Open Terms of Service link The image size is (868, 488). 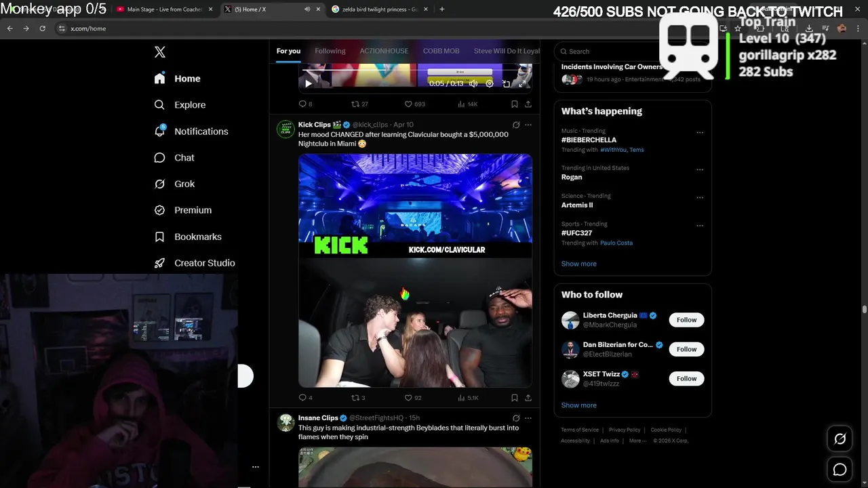(x=580, y=430)
